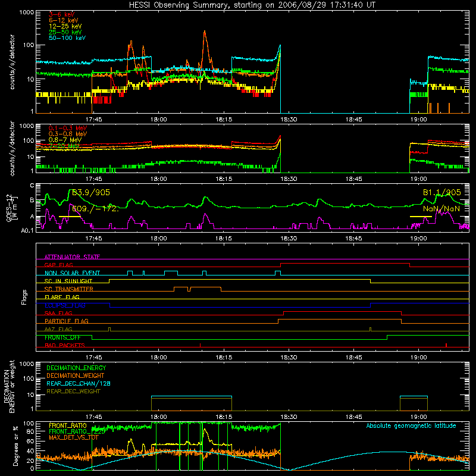476x476 pixels.
Task: Select the 25-50 keV legend label
Action: [x=65, y=32]
